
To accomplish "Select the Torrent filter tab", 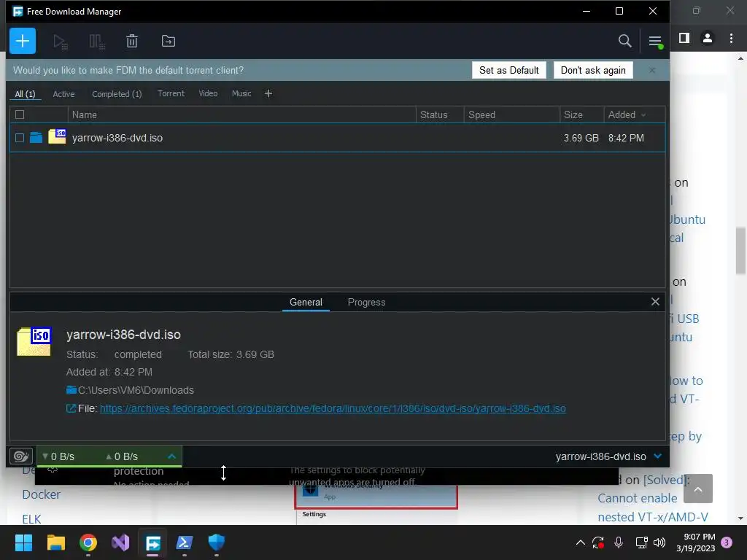I will pos(171,93).
